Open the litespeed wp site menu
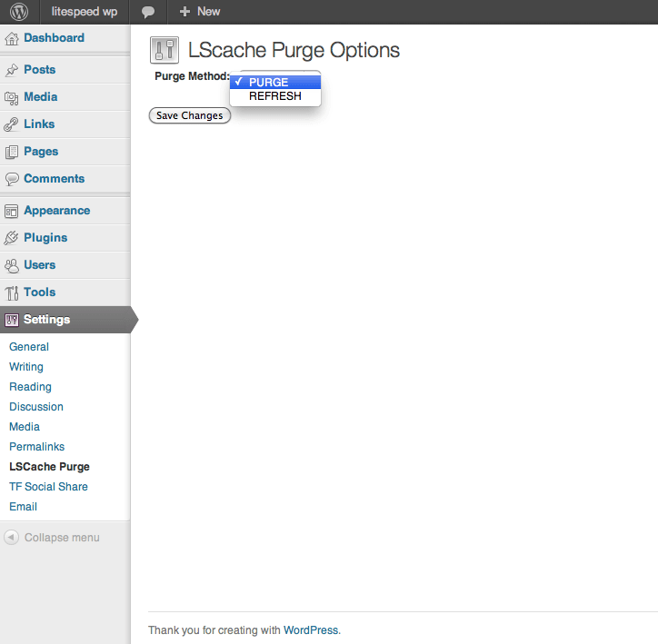This screenshot has width=658, height=644. pos(85,12)
